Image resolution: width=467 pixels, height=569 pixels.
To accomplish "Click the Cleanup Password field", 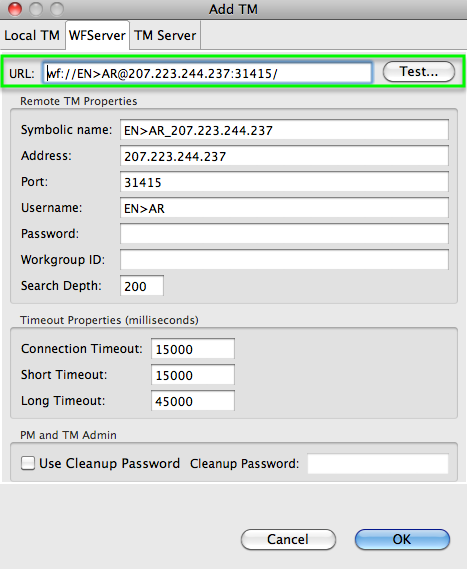I will pyautogui.click(x=378, y=464).
